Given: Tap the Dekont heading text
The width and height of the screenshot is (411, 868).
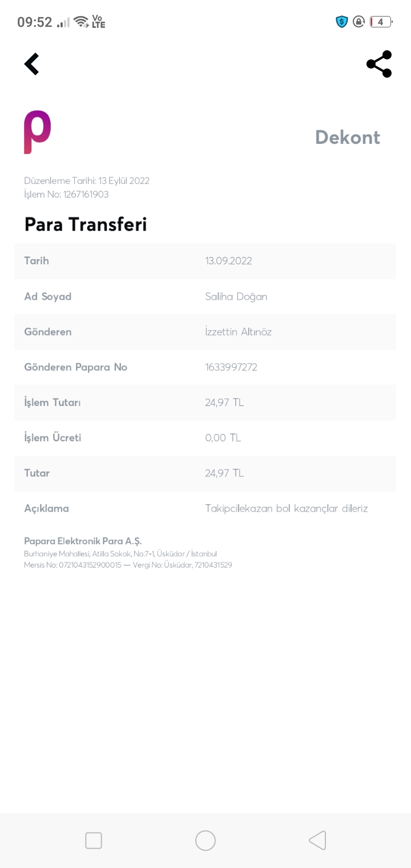Looking at the screenshot, I should 348,137.
